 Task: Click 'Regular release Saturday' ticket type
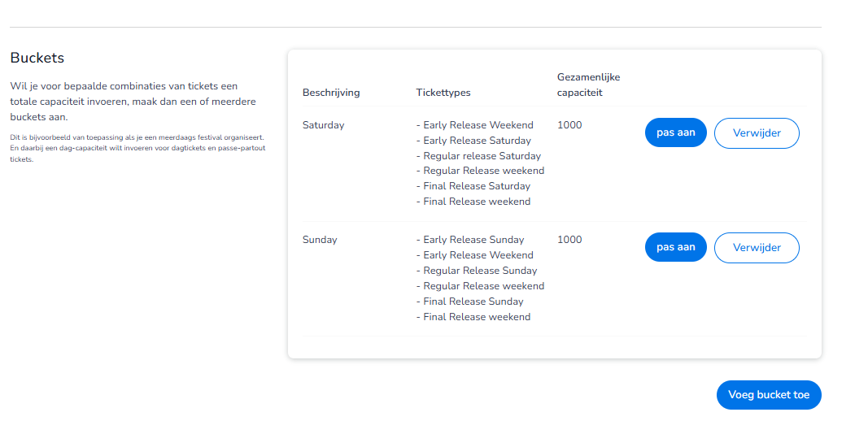click(x=482, y=156)
